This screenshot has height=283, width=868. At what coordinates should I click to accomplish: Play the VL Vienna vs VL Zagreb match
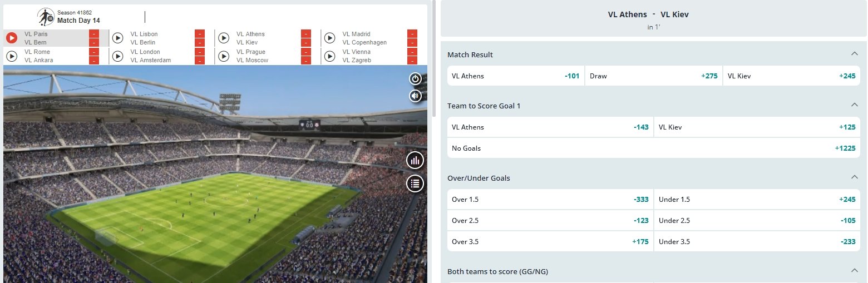pyautogui.click(x=330, y=56)
